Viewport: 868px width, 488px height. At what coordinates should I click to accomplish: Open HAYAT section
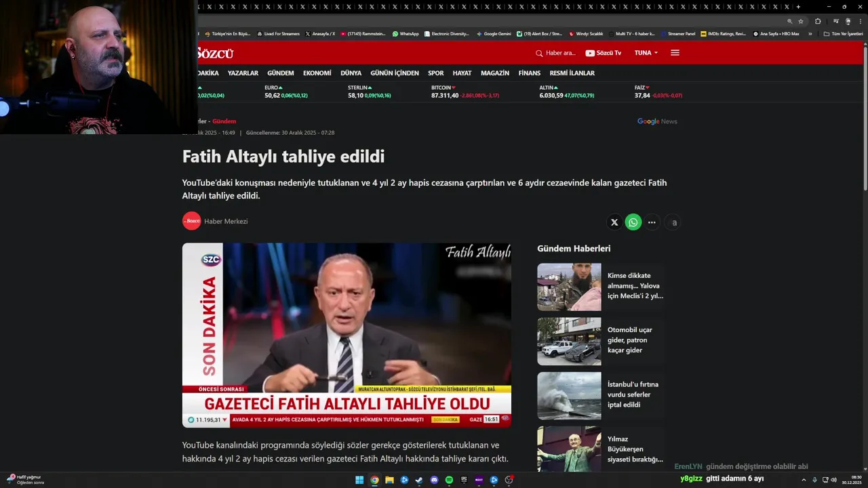pos(462,73)
